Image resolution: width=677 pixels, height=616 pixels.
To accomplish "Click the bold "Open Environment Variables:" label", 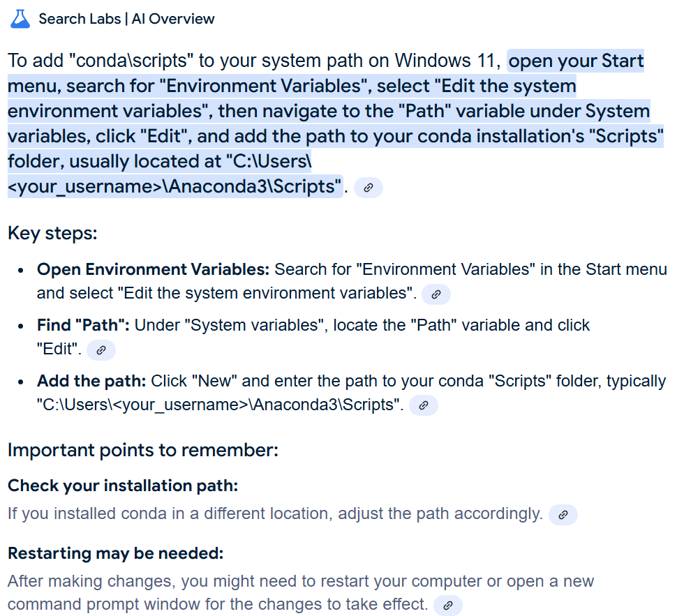I will click(153, 269).
